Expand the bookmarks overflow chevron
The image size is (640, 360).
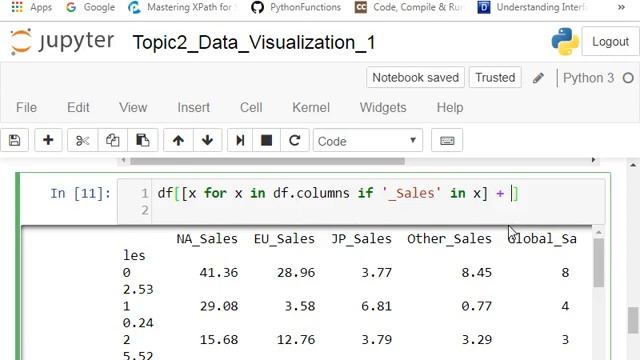(x=621, y=7)
